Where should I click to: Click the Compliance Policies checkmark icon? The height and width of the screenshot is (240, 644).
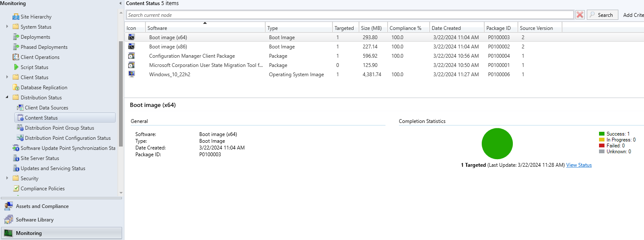tap(16, 189)
